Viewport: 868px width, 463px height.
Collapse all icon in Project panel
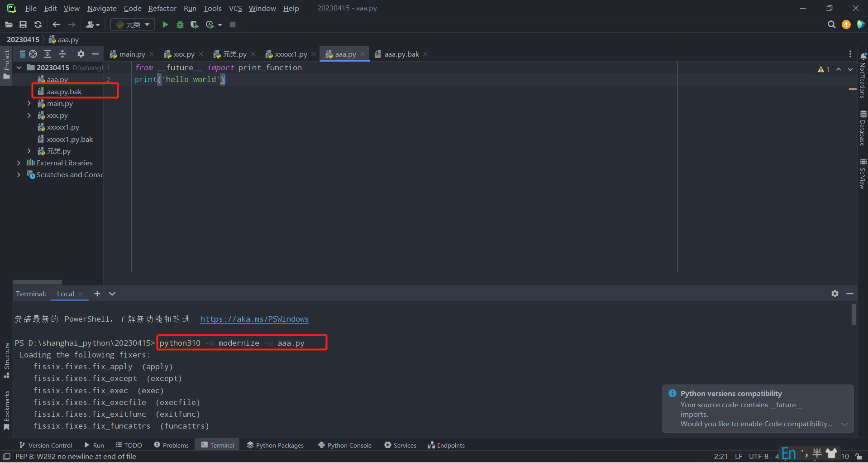coord(62,54)
